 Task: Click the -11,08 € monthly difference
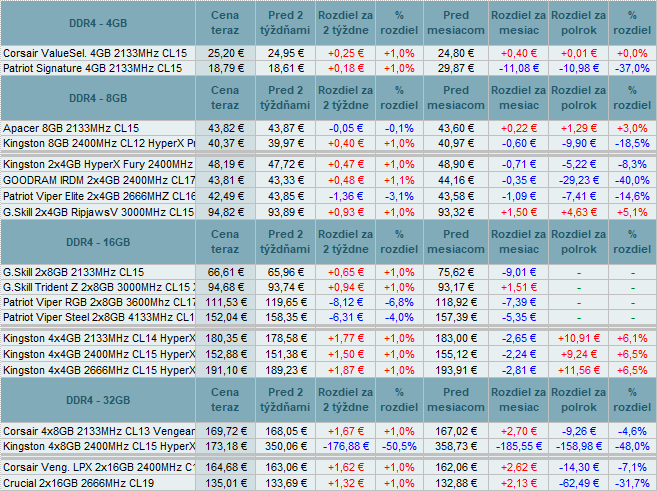(x=519, y=68)
